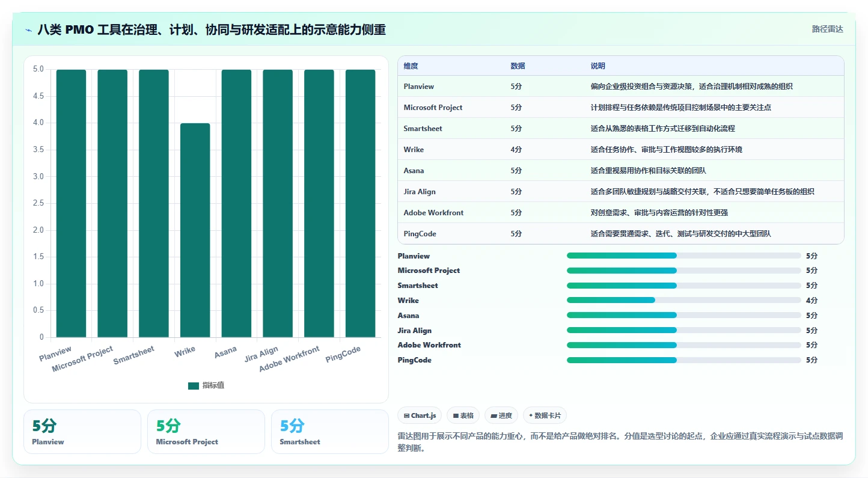The height and width of the screenshot is (478, 868).
Task: Click the 4分 cell in Wrike row
Action: tap(516, 150)
